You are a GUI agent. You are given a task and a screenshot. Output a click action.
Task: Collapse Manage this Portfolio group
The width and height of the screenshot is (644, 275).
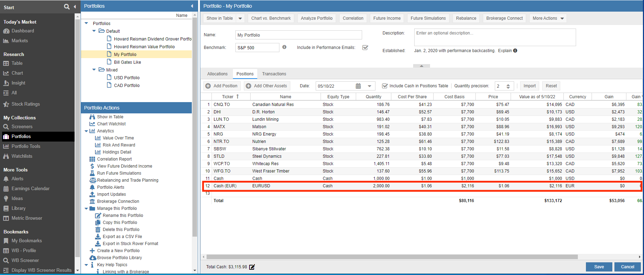pos(87,208)
